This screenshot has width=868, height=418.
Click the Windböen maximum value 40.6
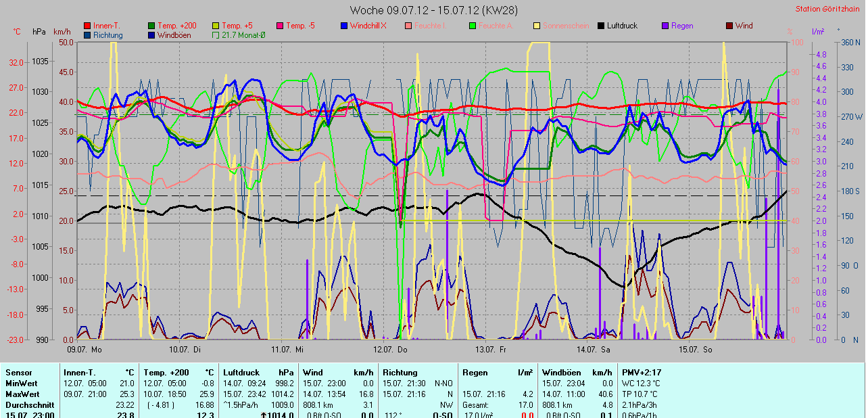coord(604,394)
